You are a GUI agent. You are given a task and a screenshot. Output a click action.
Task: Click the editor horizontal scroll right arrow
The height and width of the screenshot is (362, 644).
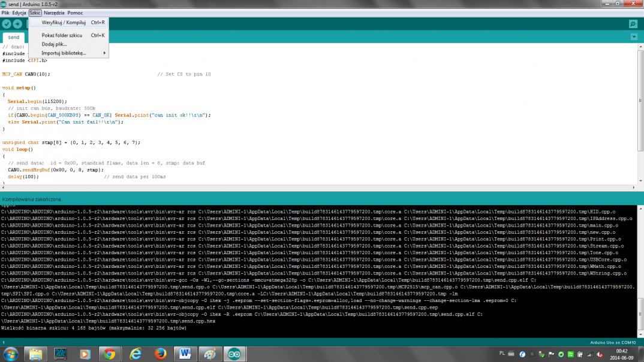point(634,187)
